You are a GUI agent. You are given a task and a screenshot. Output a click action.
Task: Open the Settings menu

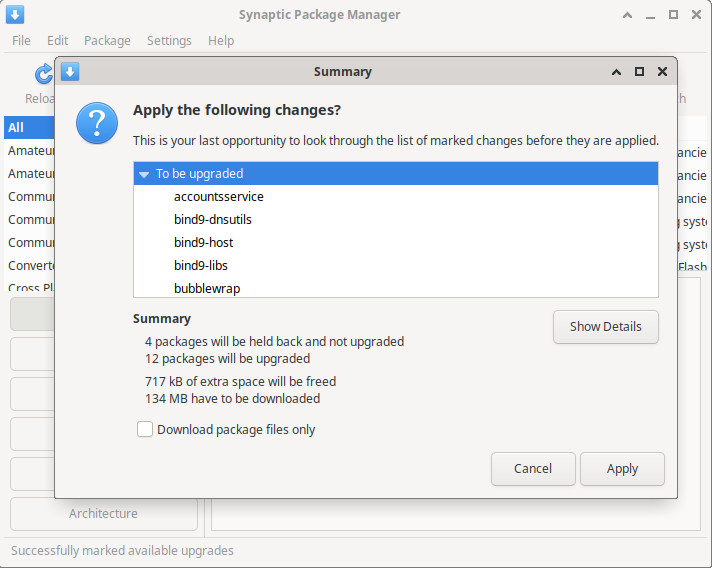tap(169, 40)
